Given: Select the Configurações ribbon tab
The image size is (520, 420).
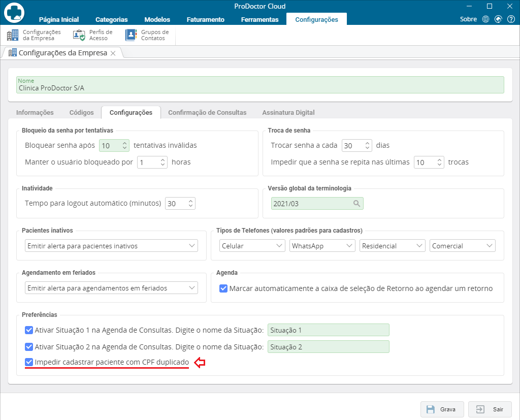Looking at the screenshot, I should pos(317,20).
